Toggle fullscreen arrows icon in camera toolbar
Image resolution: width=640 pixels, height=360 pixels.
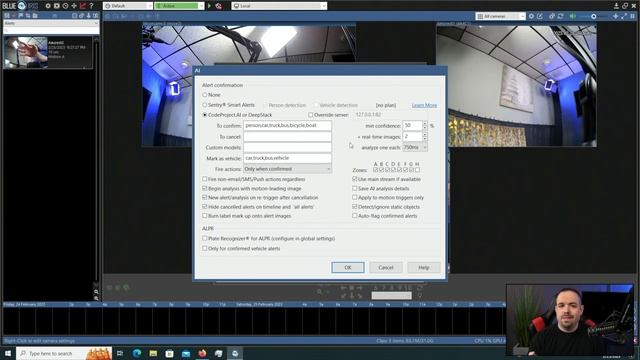624,16
